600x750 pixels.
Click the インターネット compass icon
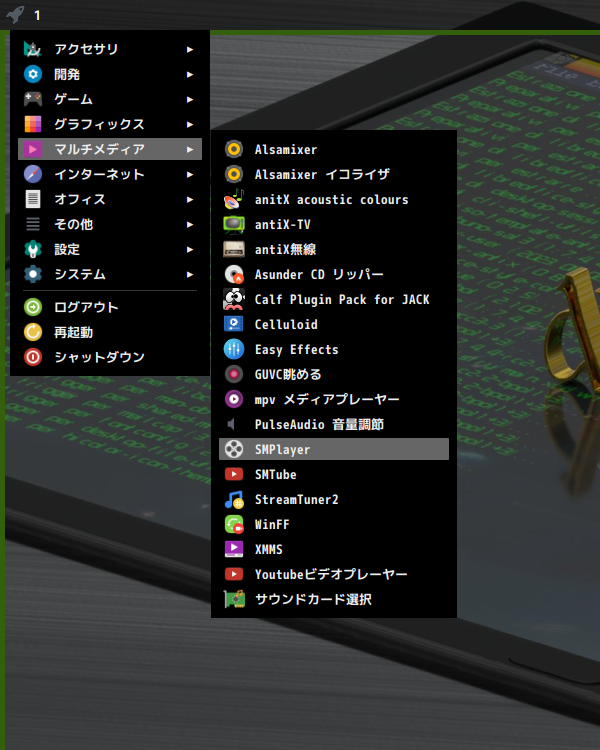tap(33, 174)
